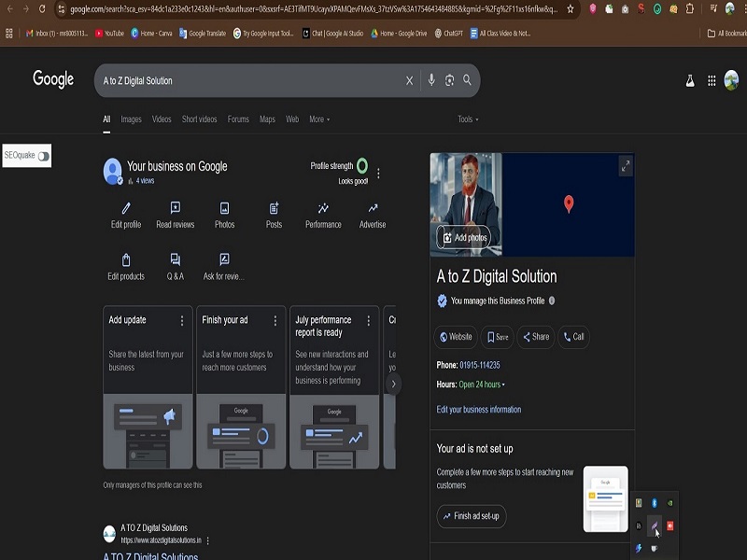Viewport: 747px width, 560px height.
Task: Open Google apps grid icon
Action: point(712,81)
